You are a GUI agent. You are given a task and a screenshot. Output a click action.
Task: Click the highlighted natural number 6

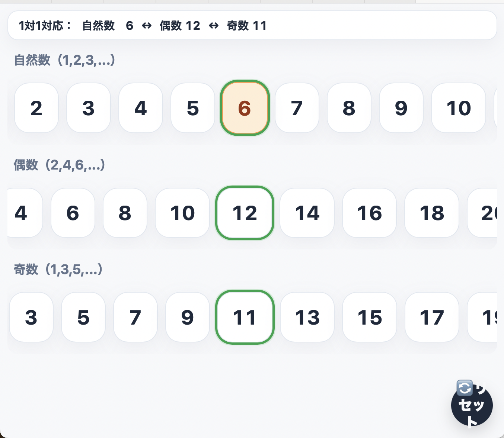point(245,108)
